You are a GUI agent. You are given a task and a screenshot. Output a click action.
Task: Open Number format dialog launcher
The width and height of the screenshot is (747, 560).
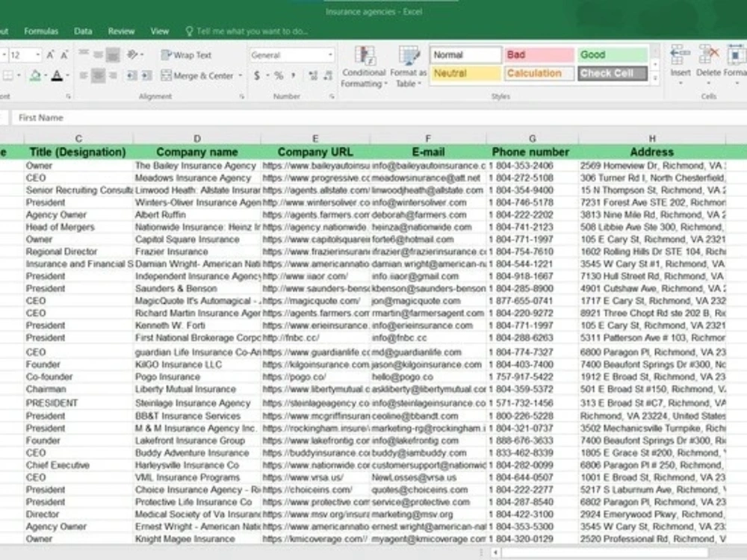332,96
